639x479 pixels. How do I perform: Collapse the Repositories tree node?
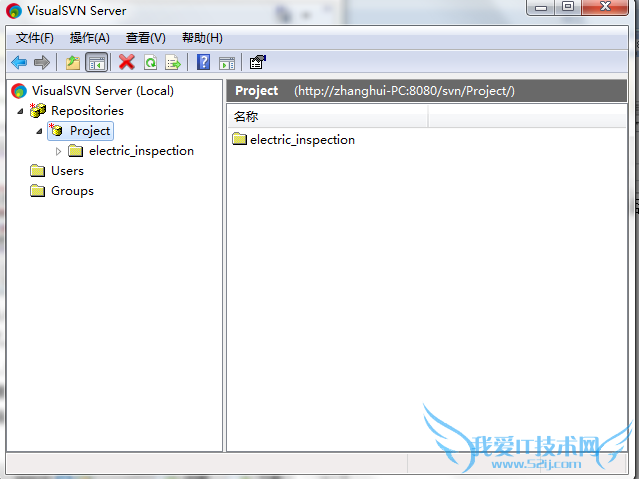point(20,111)
